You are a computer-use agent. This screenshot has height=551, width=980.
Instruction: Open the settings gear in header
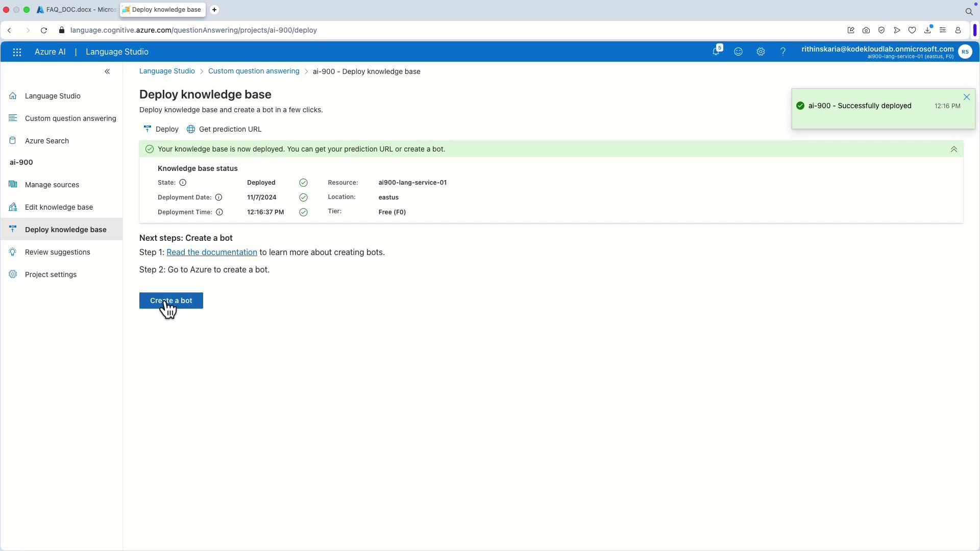point(761,52)
